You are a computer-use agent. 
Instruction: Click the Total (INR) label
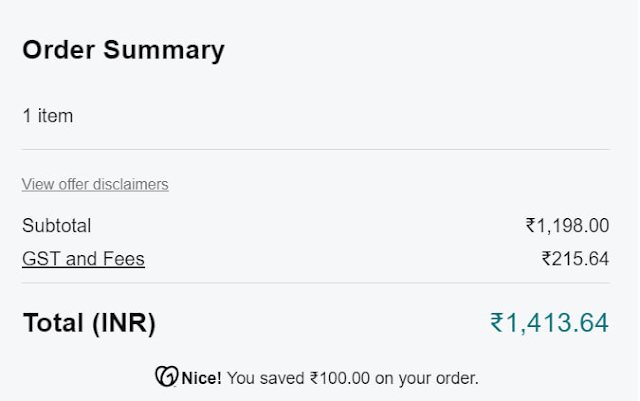point(89,323)
